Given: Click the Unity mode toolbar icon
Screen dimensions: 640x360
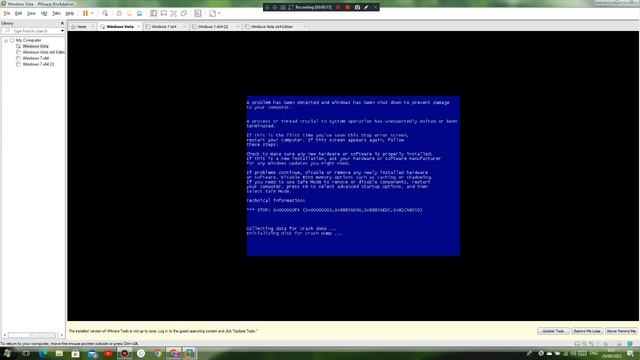Looking at the screenshot, I should click(184, 13).
